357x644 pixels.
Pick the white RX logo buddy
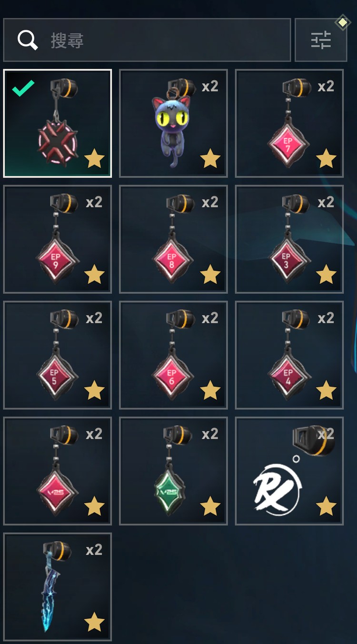[289, 471]
